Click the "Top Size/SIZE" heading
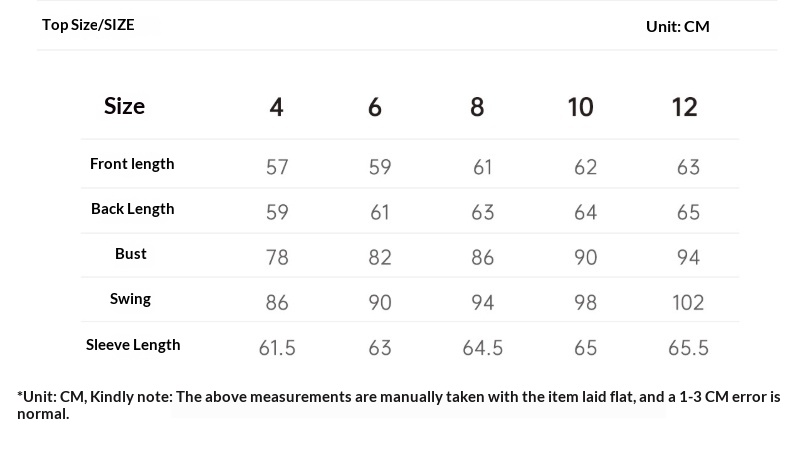 click(x=88, y=25)
